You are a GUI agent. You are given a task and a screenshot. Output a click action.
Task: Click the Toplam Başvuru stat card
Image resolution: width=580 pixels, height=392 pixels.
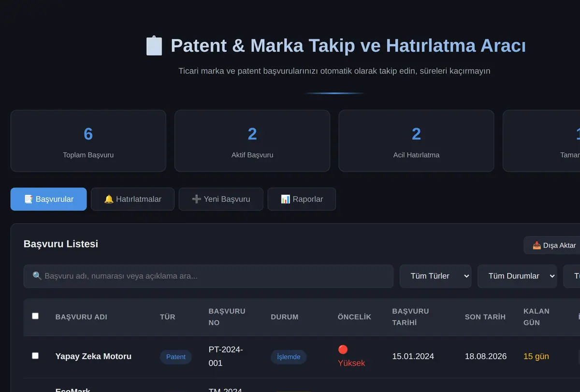[88, 141]
